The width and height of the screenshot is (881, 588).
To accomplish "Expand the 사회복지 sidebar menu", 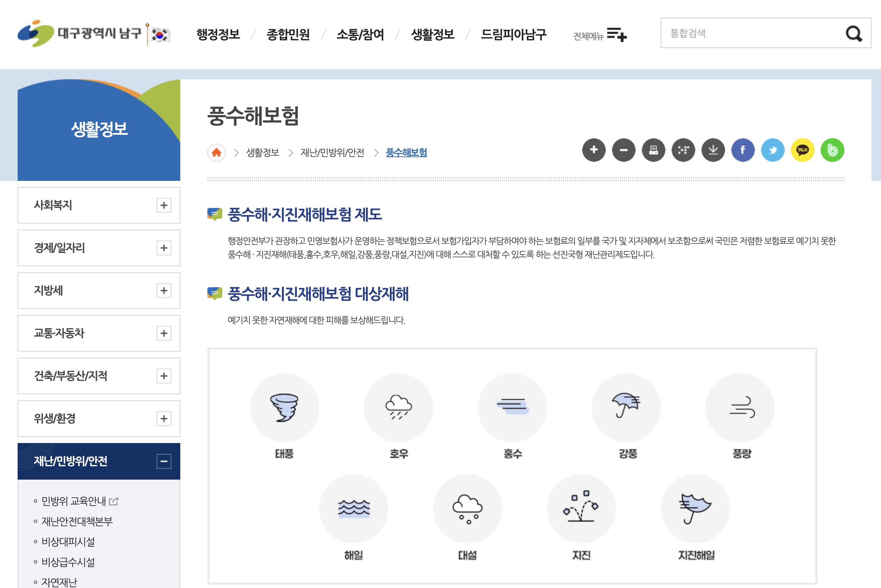I will [164, 205].
